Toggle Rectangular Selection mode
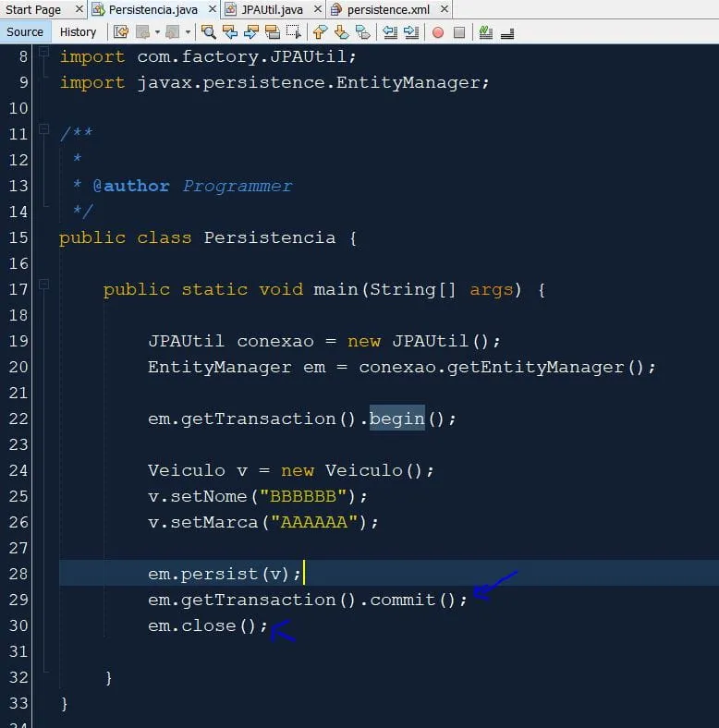 click(x=293, y=31)
